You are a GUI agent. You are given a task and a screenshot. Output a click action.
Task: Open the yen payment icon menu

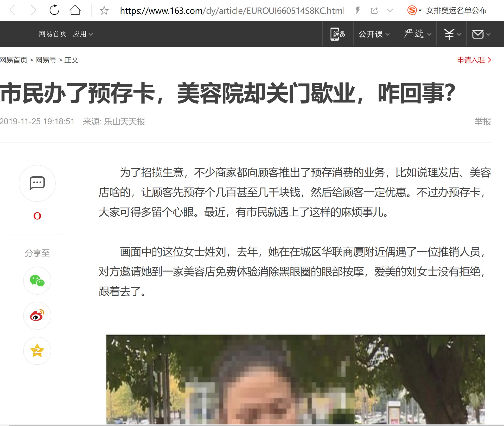coord(452,34)
